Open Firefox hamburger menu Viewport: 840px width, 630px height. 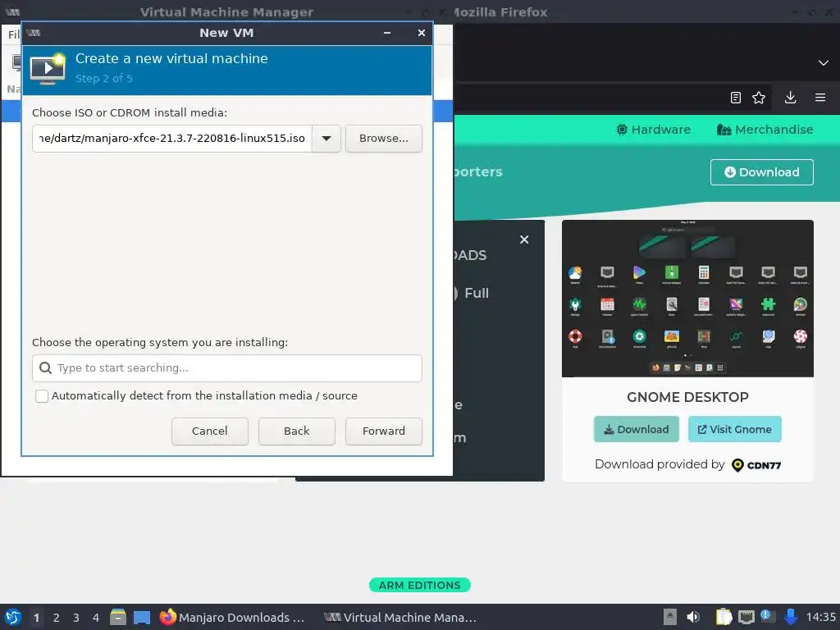820,98
